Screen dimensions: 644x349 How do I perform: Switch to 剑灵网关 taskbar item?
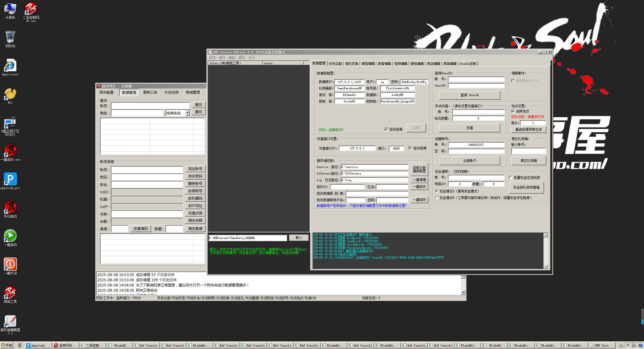[65, 345]
